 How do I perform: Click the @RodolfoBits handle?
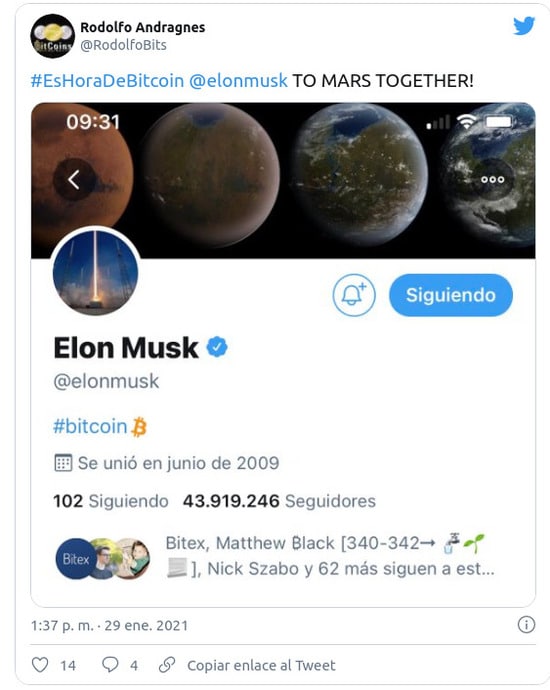(x=123, y=45)
